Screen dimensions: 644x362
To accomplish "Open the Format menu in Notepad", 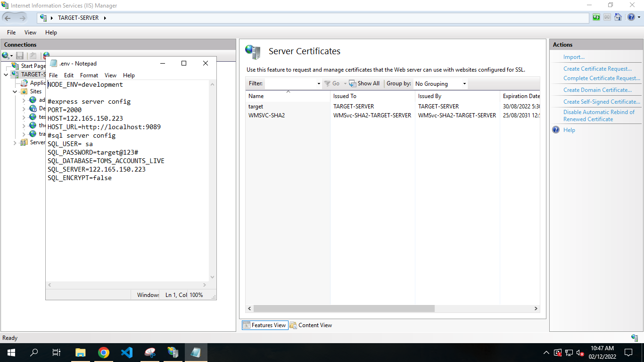I will (x=89, y=75).
